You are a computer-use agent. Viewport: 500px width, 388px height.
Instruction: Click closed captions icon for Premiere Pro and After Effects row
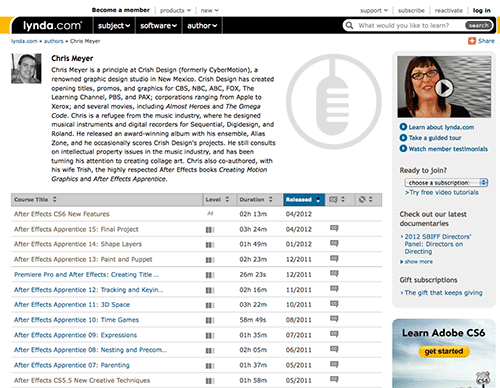click(x=334, y=273)
